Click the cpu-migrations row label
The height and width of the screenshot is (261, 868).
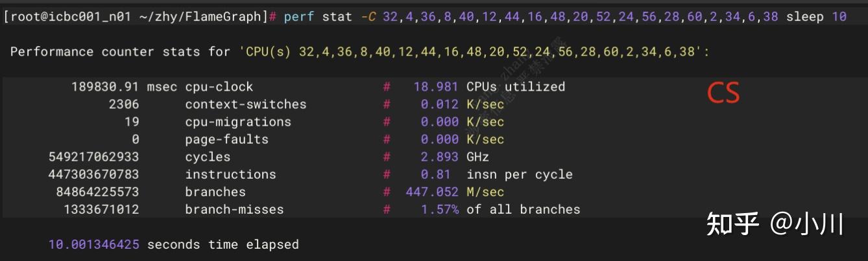pos(237,122)
